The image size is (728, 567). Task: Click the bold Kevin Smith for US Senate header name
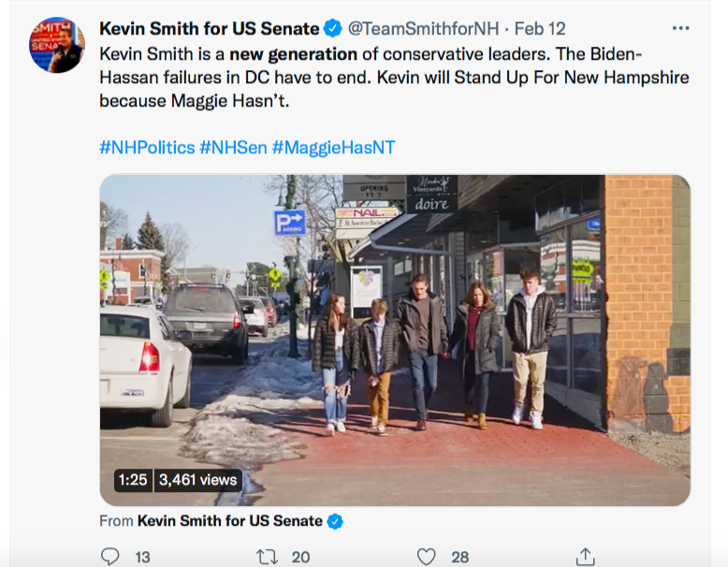[x=210, y=29]
